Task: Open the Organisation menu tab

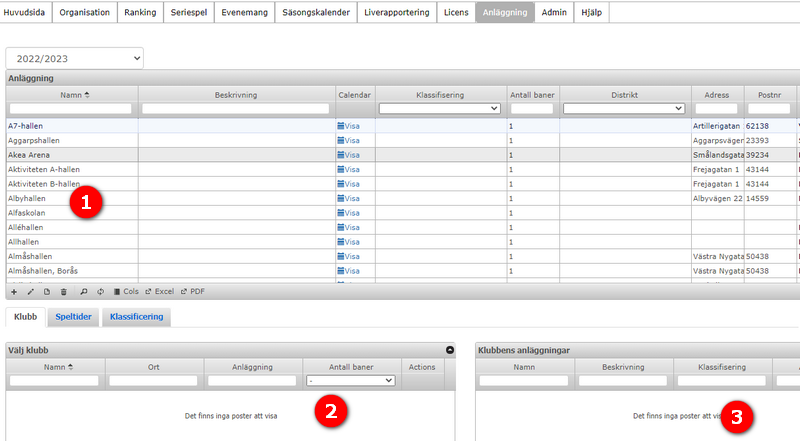Action: tap(85, 12)
